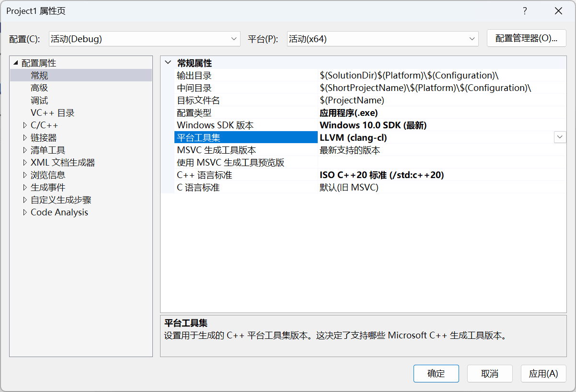576x392 pixels.
Task: Expand the XML 文档生成器 node arrow
Action: 25,163
